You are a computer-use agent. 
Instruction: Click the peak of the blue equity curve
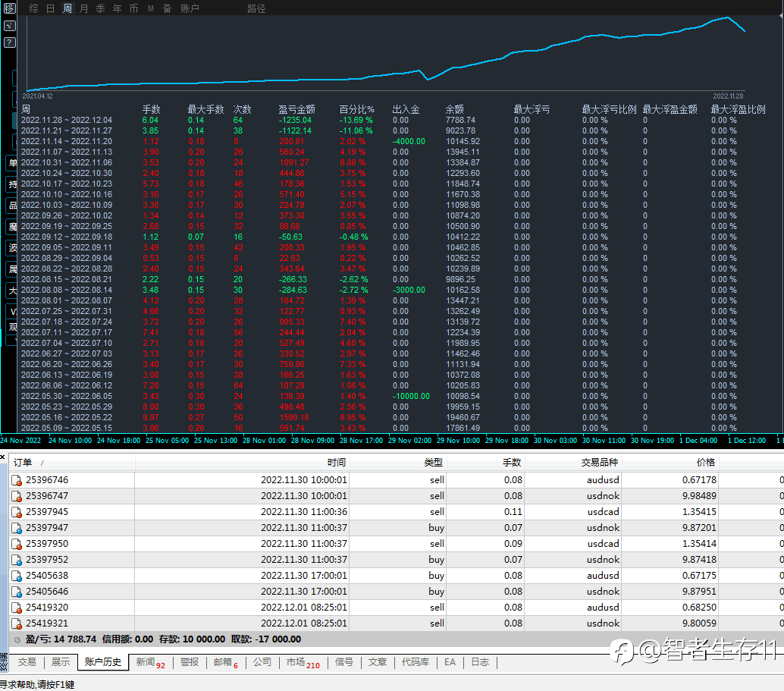(x=728, y=17)
